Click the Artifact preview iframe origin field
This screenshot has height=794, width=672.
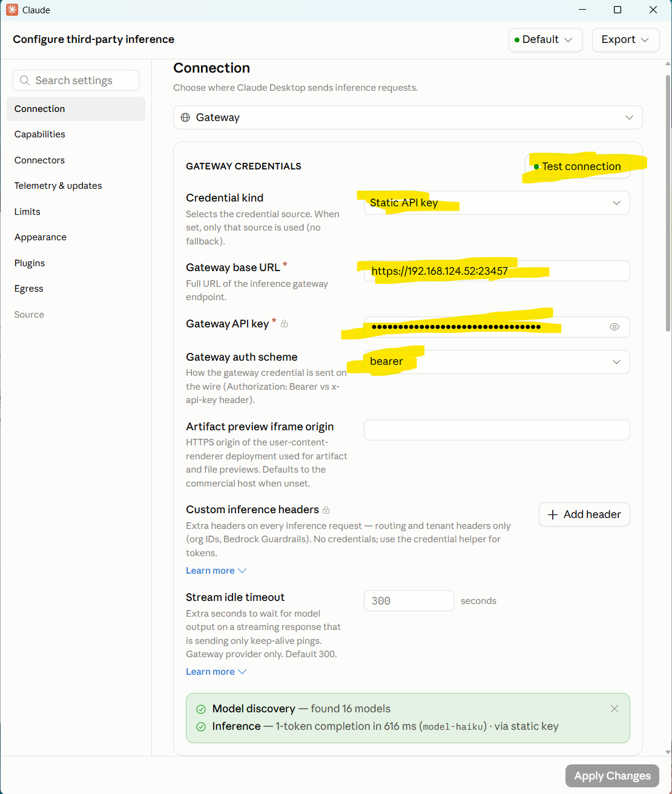click(496, 430)
